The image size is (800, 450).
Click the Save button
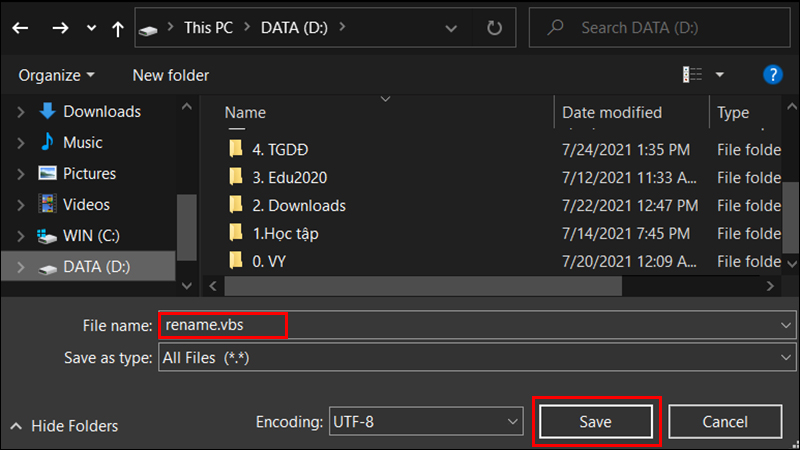tap(595, 421)
